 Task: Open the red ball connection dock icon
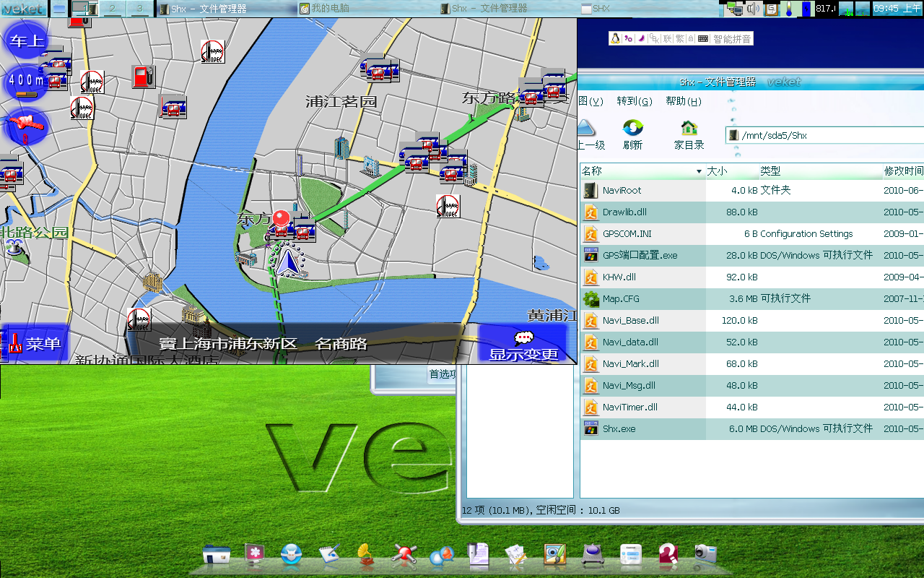point(404,554)
